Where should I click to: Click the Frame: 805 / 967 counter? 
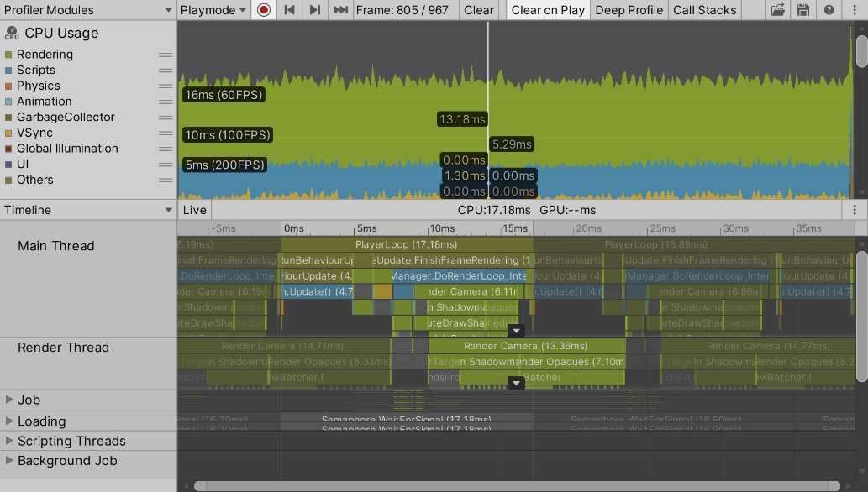402,10
